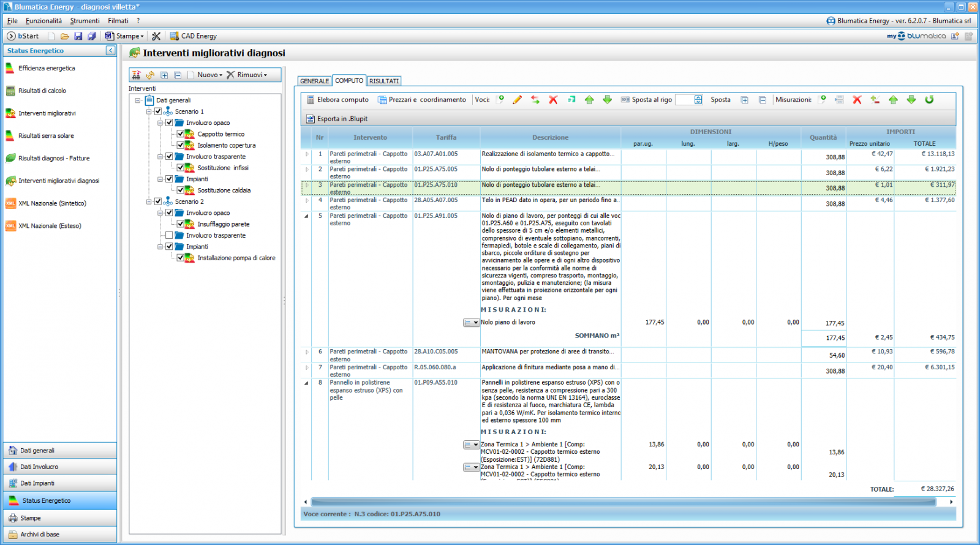Open the tools wrench icon in the top toolbar

coord(156,36)
